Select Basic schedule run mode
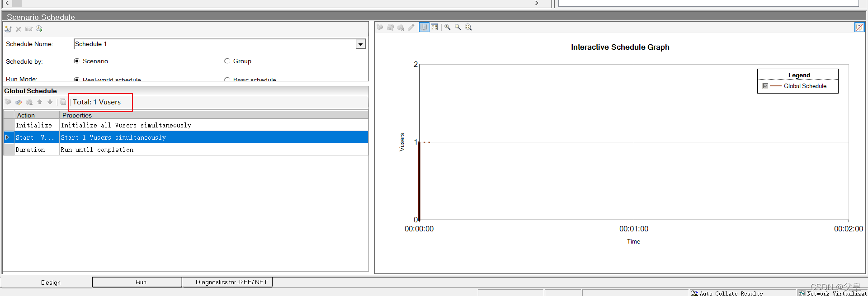The width and height of the screenshot is (868, 296). (227, 80)
